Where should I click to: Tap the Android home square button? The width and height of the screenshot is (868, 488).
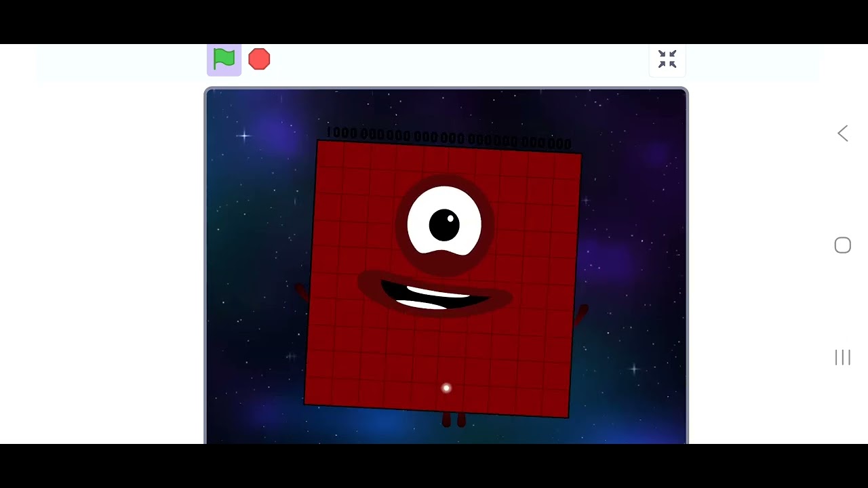(842, 245)
